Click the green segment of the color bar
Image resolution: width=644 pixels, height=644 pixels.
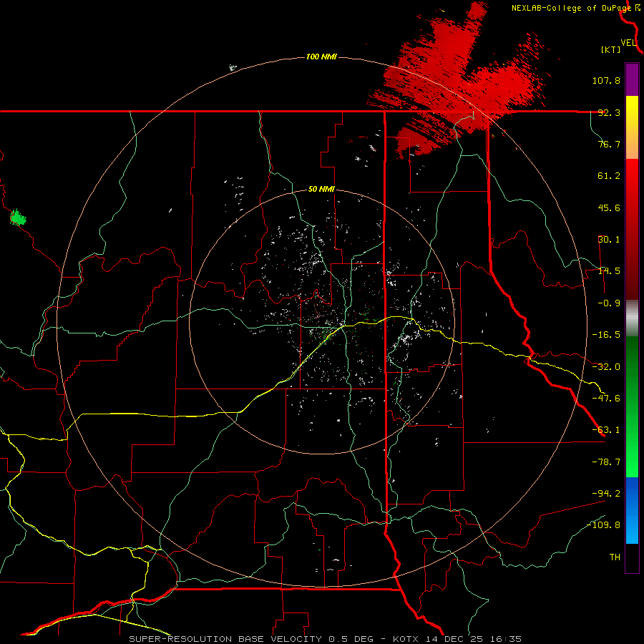coord(632,406)
